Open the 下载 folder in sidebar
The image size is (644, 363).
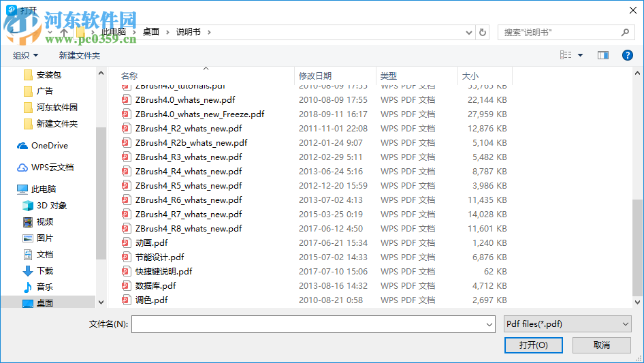coord(38,271)
